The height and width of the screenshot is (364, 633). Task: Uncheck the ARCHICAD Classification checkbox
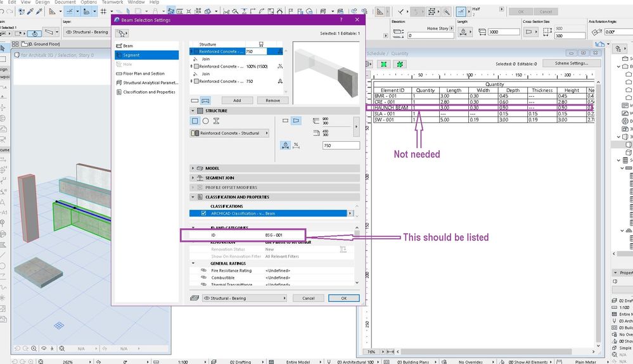204,213
